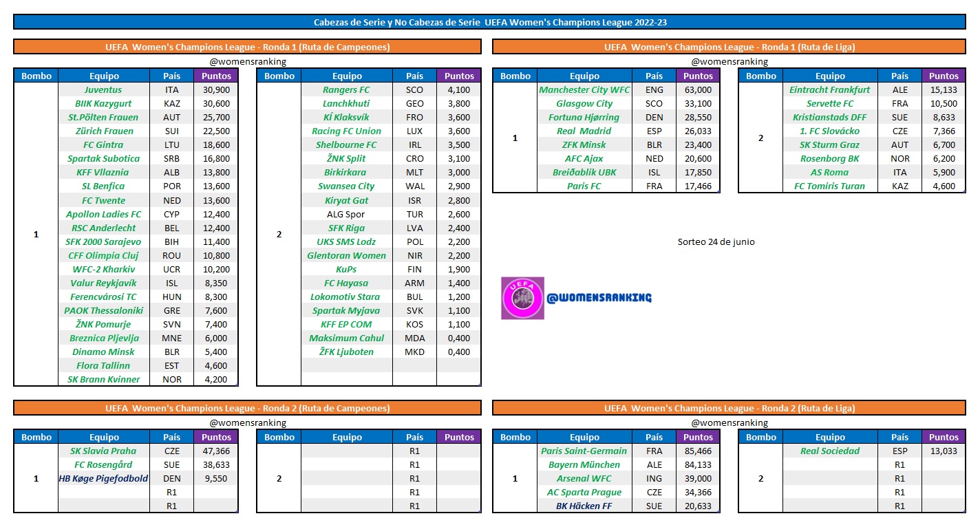Viewport: 980px width, 527px height.
Task: Select the ŽNK Pomurje cell
Action: pyautogui.click(x=104, y=324)
